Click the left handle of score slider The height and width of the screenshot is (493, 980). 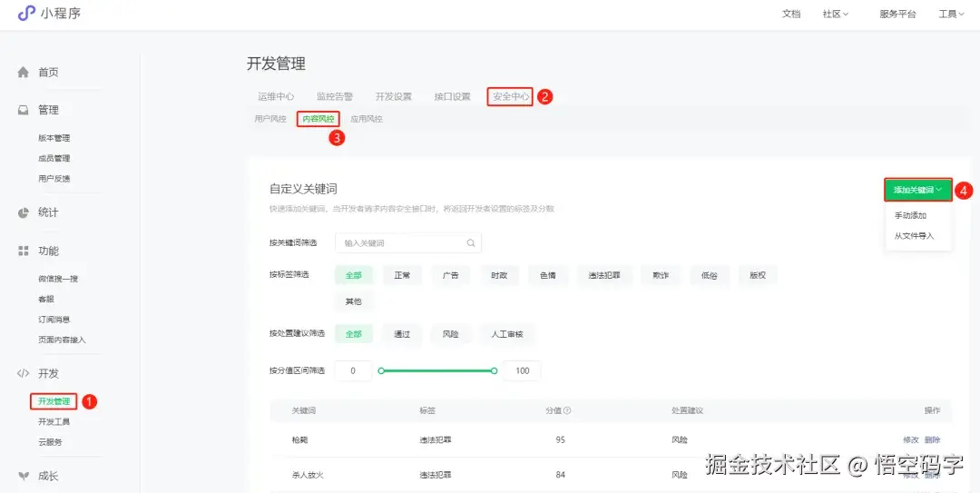point(381,371)
